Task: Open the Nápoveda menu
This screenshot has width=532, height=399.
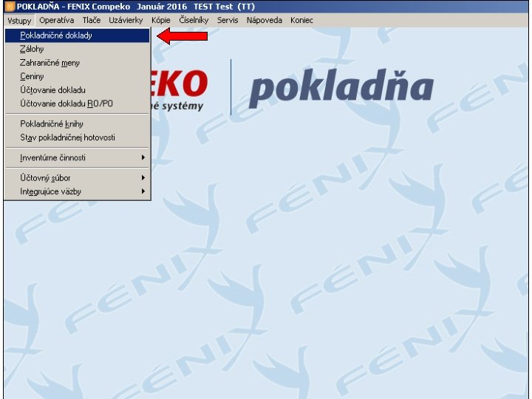Action: 265,21
